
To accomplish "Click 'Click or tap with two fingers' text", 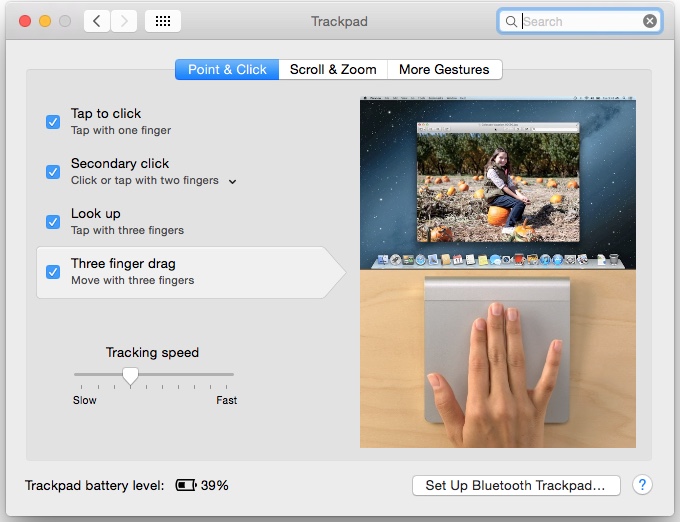I will coord(144,180).
